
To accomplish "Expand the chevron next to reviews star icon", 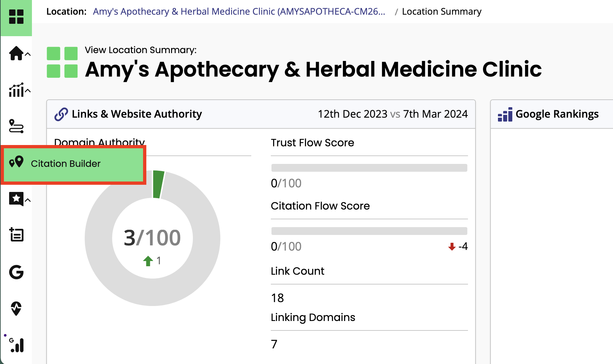I will (x=28, y=200).
